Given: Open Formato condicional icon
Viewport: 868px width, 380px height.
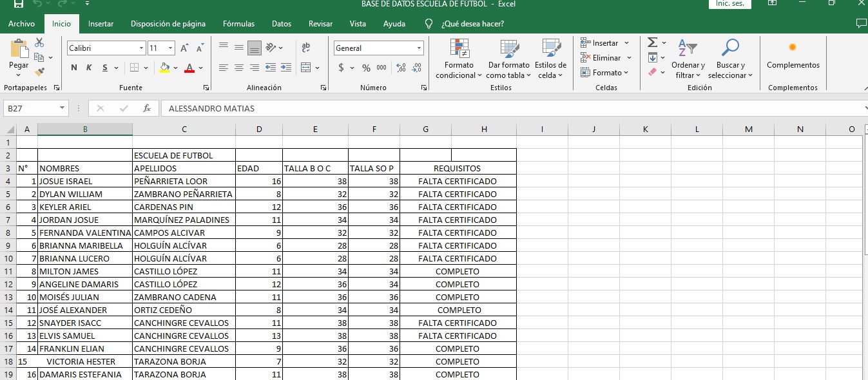Looking at the screenshot, I should (x=459, y=50).
